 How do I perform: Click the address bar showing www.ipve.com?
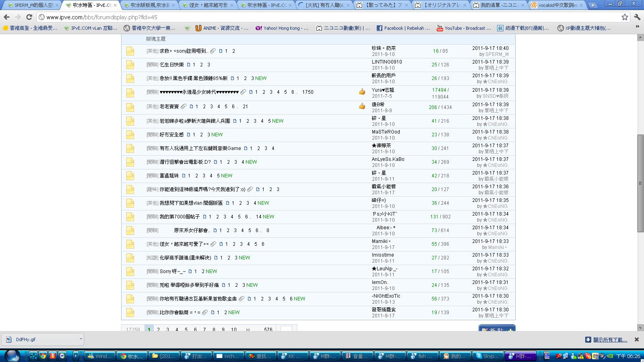point(322,17)
